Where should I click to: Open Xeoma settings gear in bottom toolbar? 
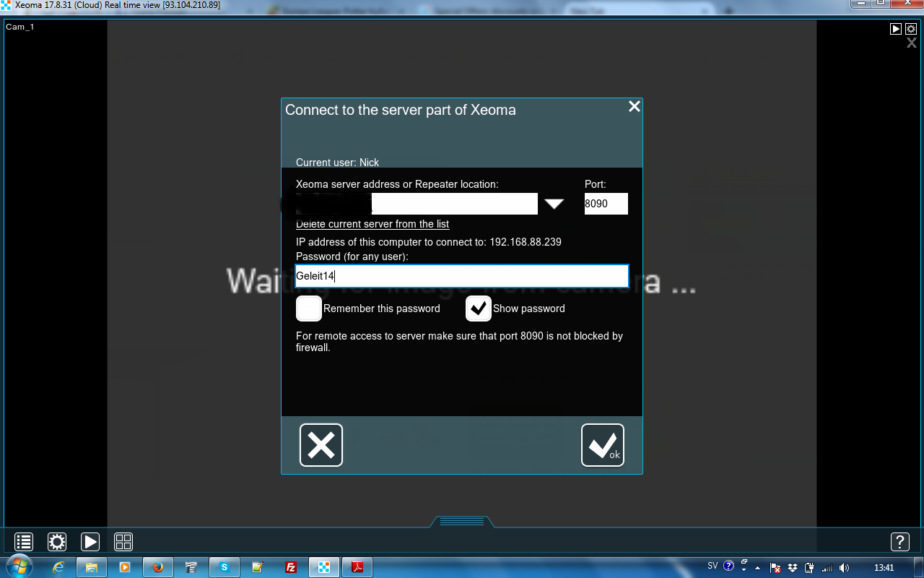(x=57, y=542)
